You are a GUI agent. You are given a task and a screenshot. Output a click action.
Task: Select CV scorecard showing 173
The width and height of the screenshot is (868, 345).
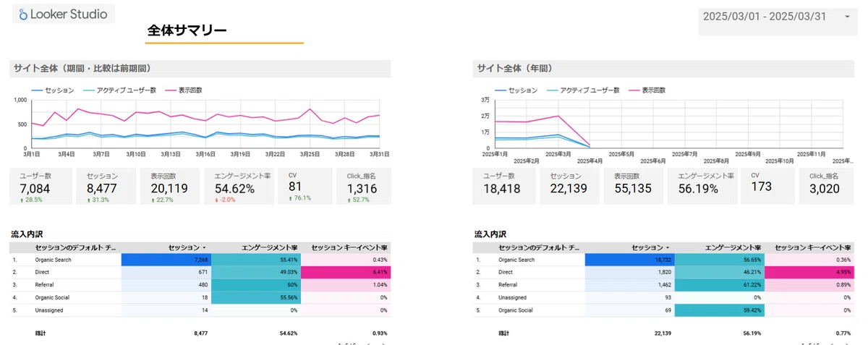(x=769, y=187)
